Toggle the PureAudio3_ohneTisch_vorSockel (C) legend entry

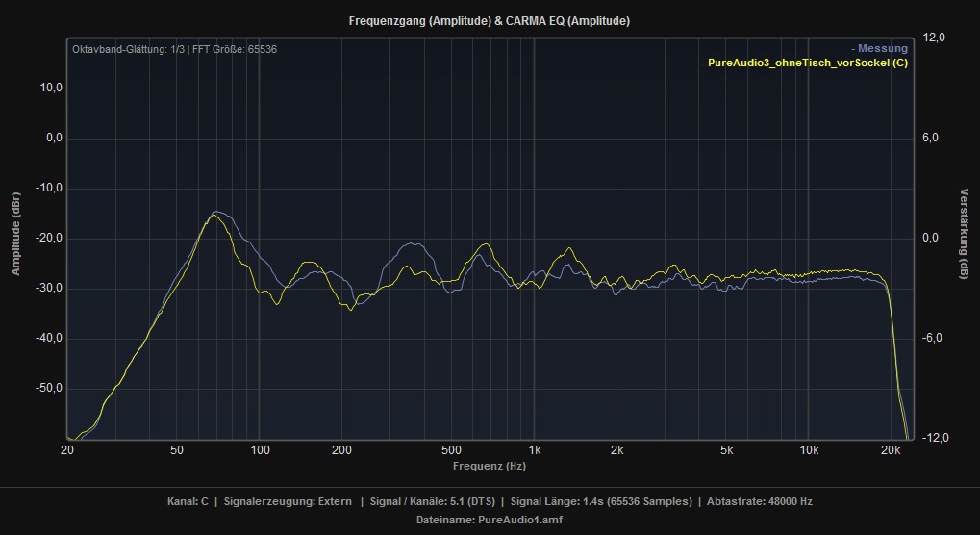tap(806, 63)
